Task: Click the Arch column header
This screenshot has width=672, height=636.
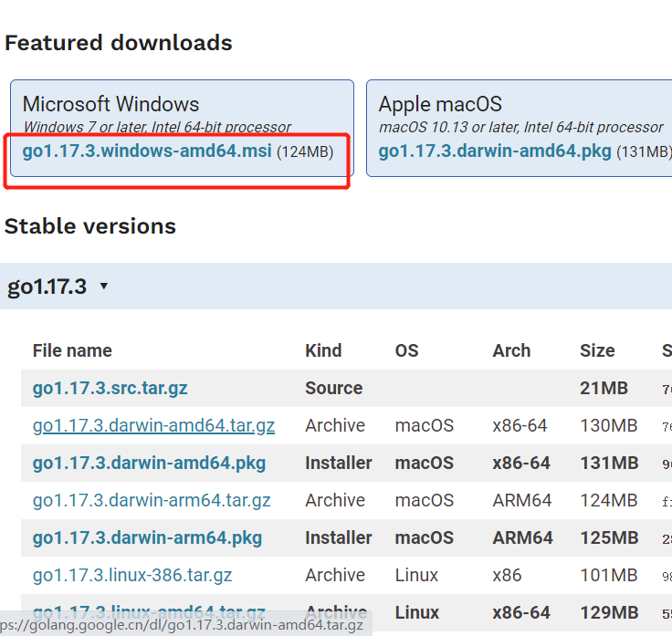Action: (511, 350)
